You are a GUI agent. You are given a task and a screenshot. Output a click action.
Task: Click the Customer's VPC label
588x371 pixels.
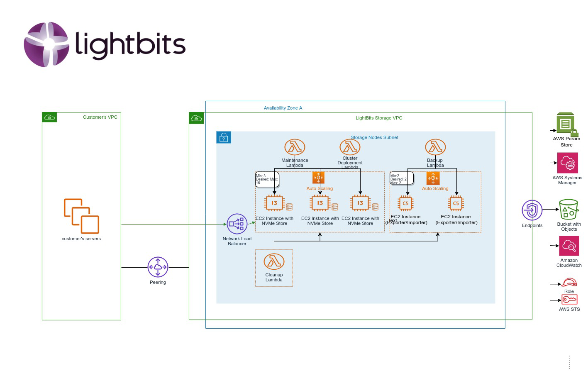[100, 117]
